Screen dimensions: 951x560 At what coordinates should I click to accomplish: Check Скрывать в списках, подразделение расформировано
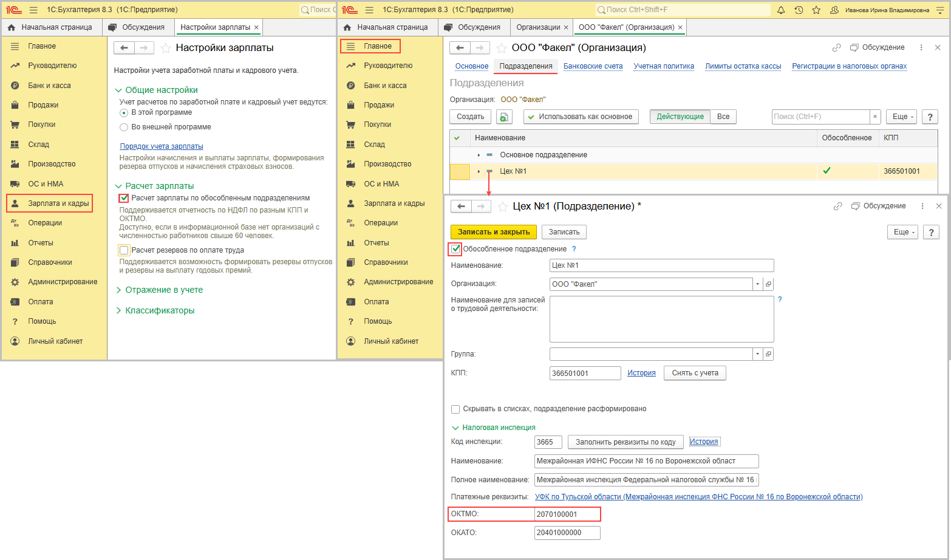pos(455,409)
